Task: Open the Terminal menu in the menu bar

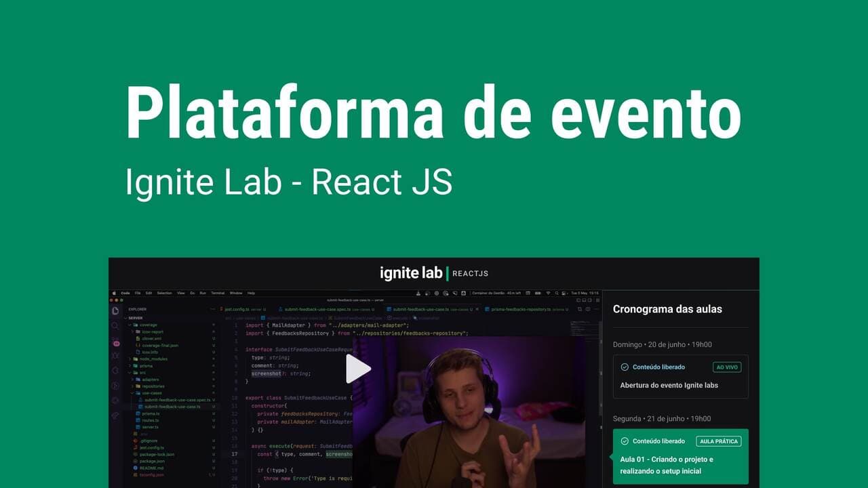Action: 217,293
